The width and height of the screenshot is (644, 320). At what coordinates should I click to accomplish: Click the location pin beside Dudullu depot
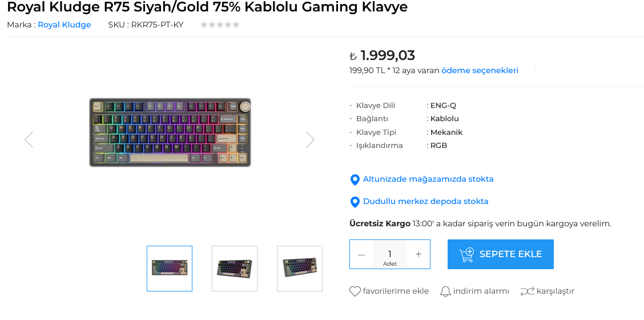point(355,202)
